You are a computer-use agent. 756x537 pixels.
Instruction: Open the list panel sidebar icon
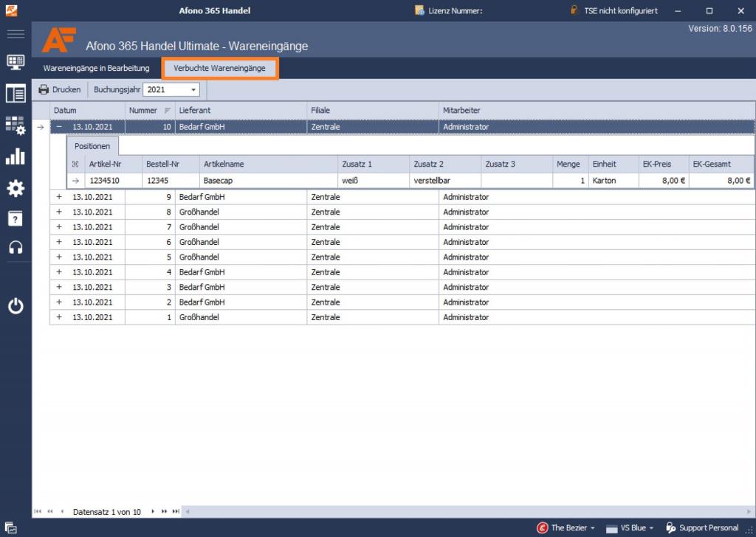click(x=16, y=94)
